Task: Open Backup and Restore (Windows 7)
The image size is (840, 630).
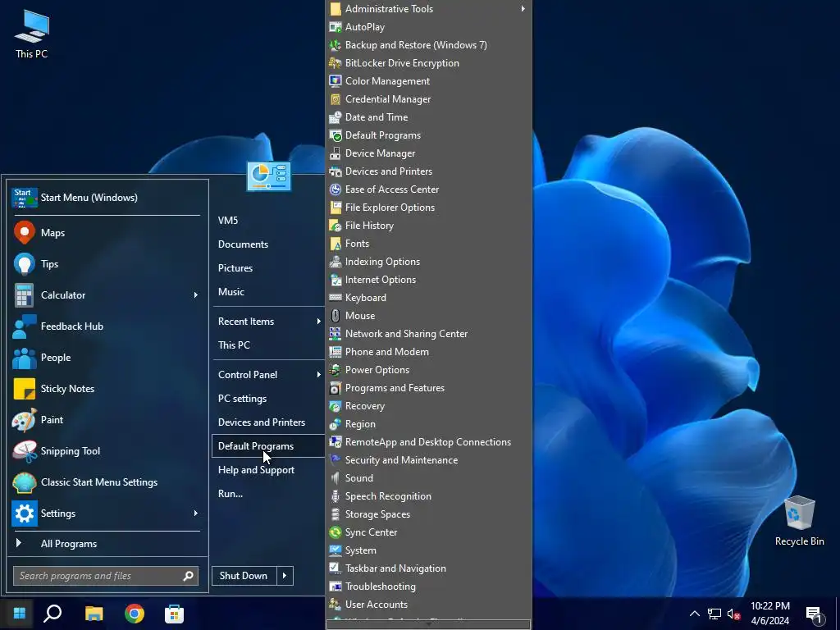Action: pyautogui.click(x=428, y=45)
